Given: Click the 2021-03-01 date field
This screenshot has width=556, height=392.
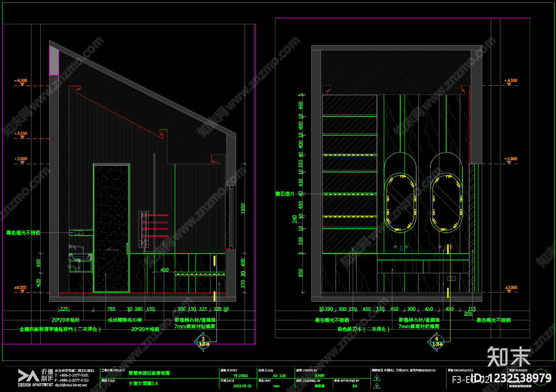Looking at the screenshot, I should tap(243, 386).
